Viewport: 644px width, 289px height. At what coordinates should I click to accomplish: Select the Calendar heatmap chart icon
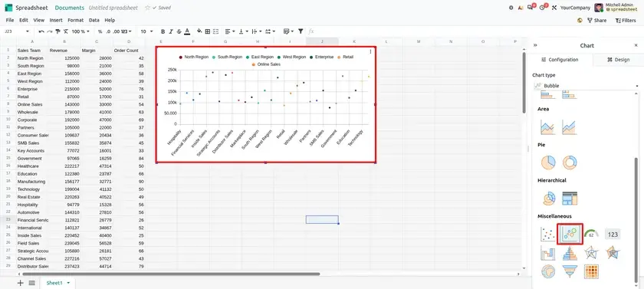591,271
